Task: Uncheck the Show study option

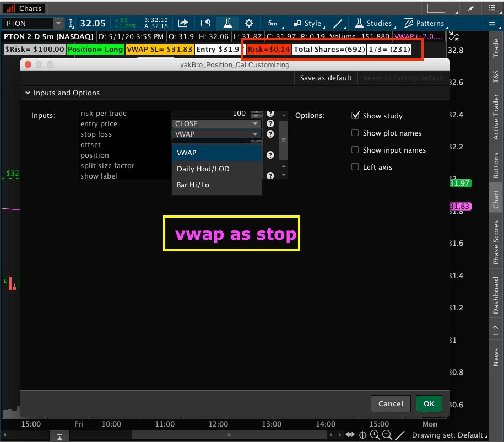Action: [x=355, y=116]
